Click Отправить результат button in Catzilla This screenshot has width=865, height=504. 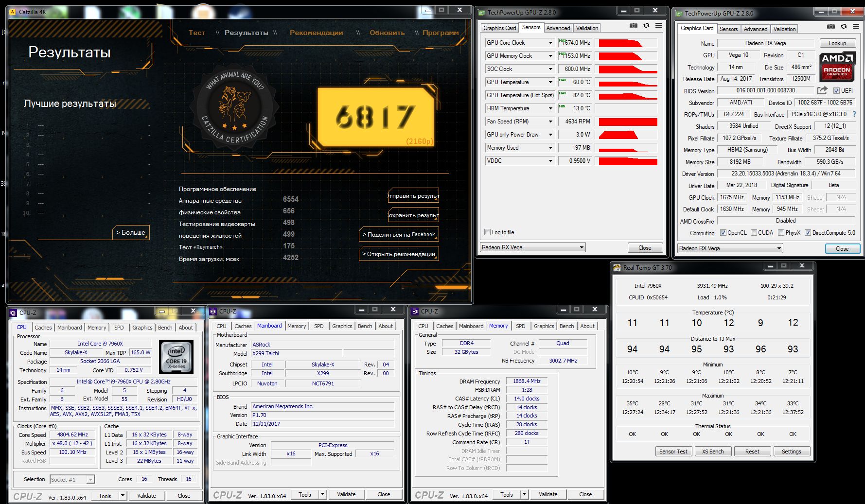coord(413,195)
